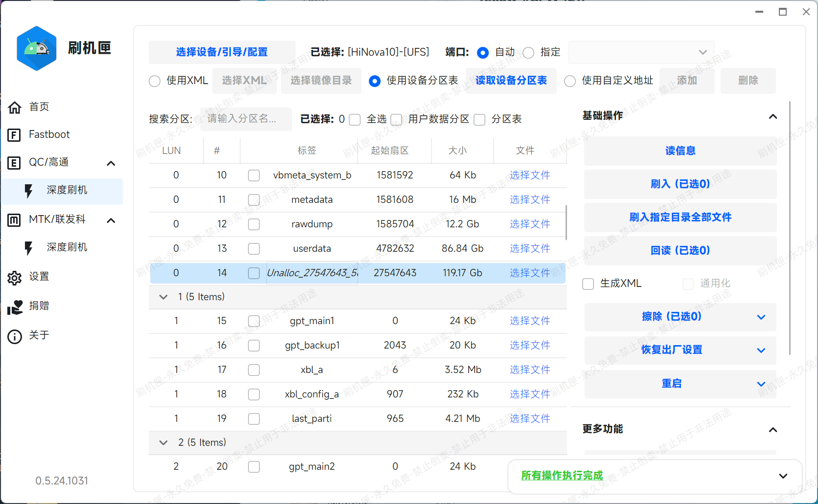Screen dimensions: 818x504
Task: Click the About info icon
Action: tap(15, 336)
